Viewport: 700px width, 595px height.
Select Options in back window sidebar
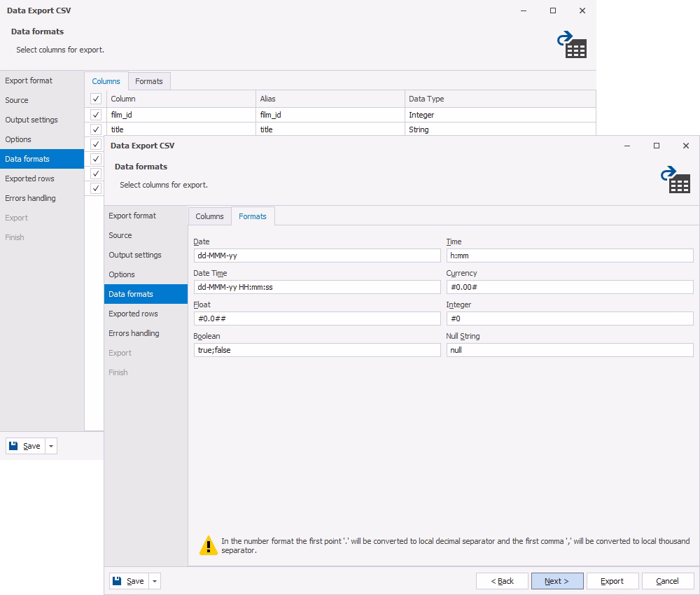pos(42,139)
